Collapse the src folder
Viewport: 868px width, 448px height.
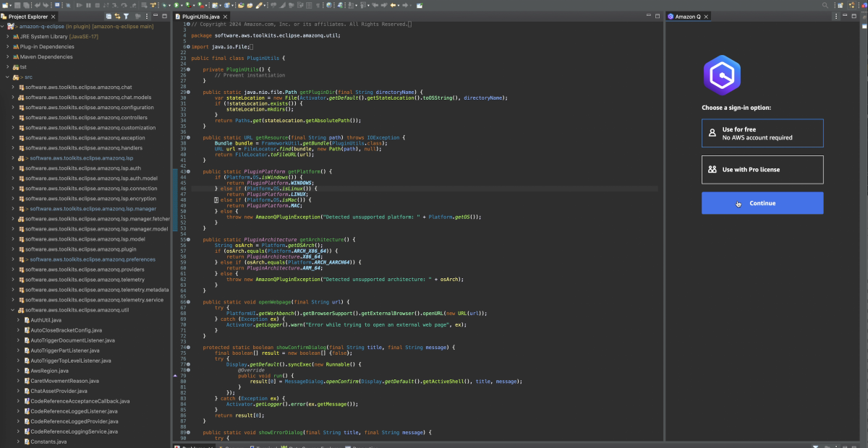[x=7, y=77]
